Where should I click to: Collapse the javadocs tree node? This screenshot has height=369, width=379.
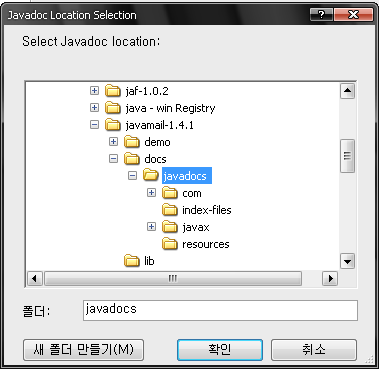132,176
